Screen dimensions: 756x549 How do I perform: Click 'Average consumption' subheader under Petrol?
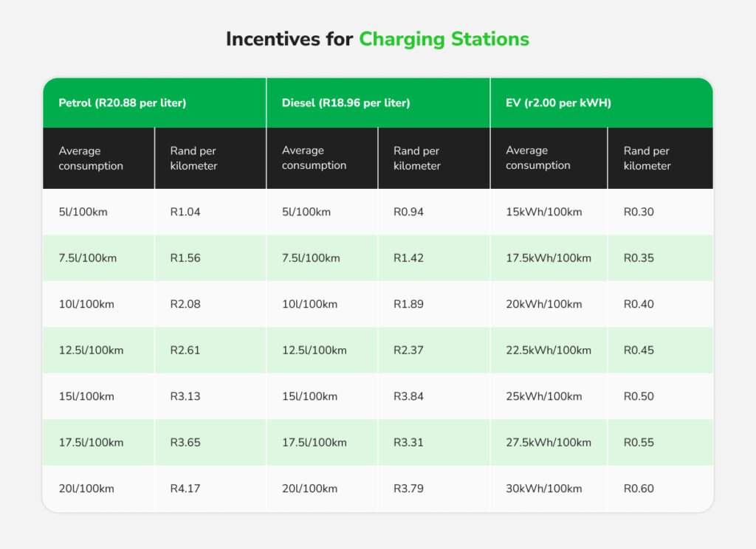coord(90,158)
